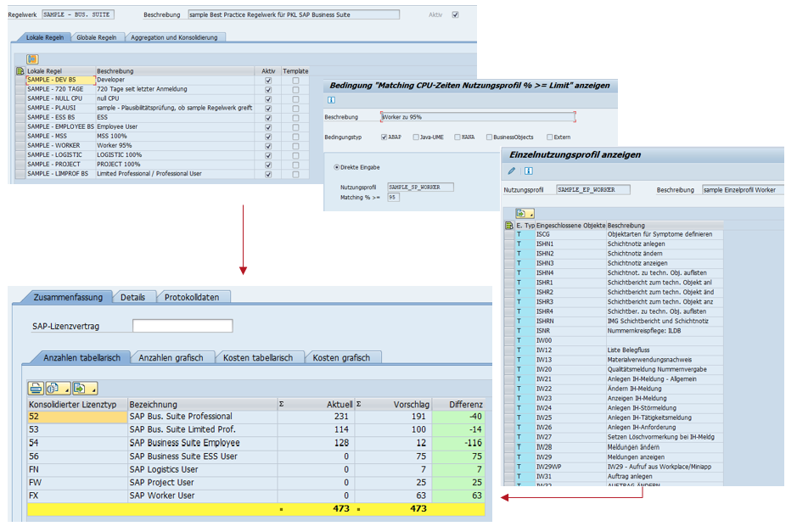Click 'SAP Business Suite ESS User' cell
Image resolution: width=797 pixels, height=532 pixels.
tap(202, 456)
